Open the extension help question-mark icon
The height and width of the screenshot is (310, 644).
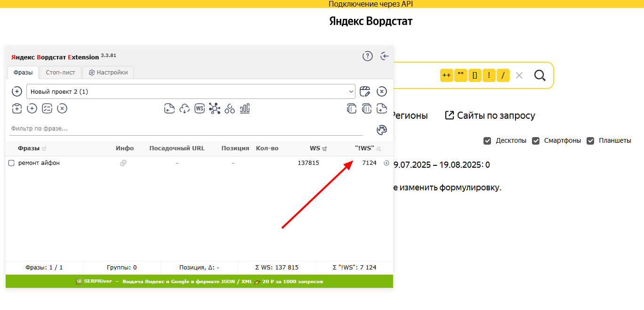(368, 56)
